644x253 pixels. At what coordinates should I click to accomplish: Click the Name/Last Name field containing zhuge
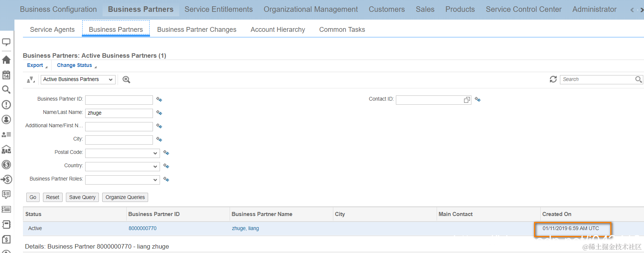(119, 113)
